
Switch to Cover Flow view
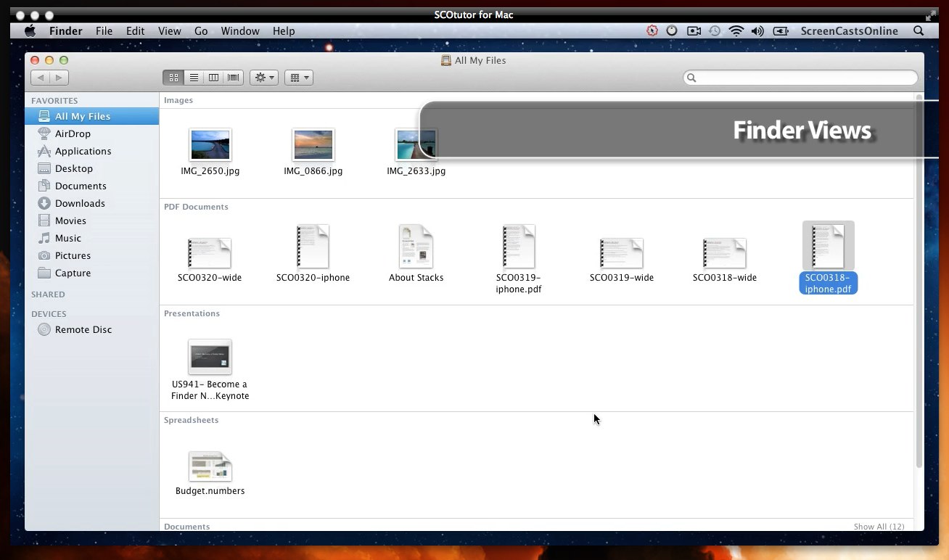coord(234,78)
